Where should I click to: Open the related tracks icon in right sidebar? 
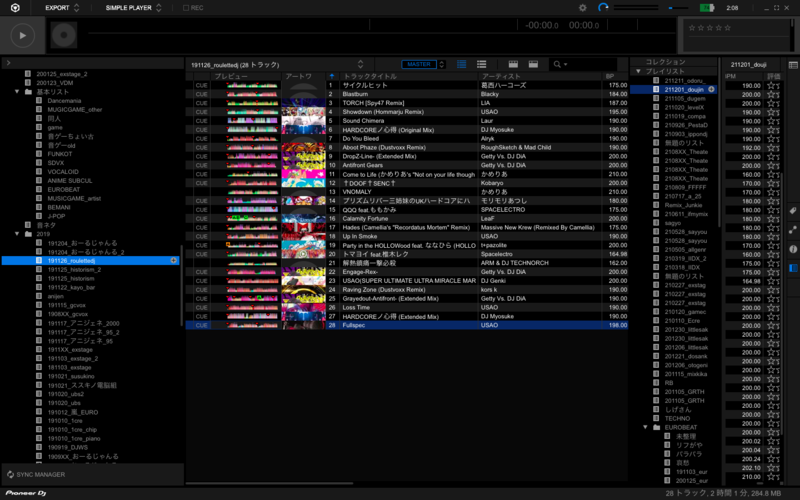[793, 230]
